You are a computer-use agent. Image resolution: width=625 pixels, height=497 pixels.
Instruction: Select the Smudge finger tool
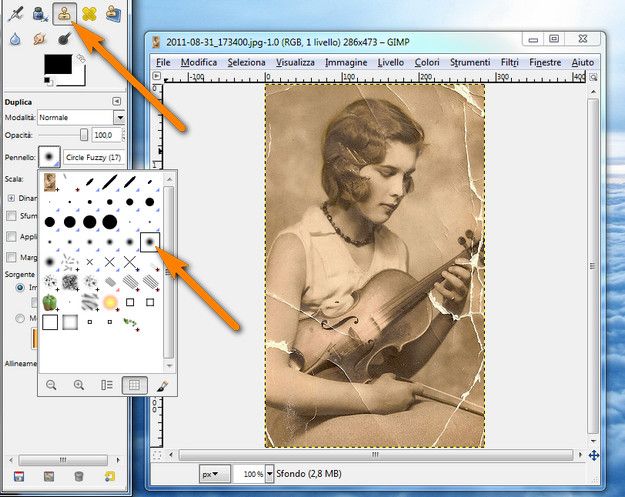coord(39,39)
